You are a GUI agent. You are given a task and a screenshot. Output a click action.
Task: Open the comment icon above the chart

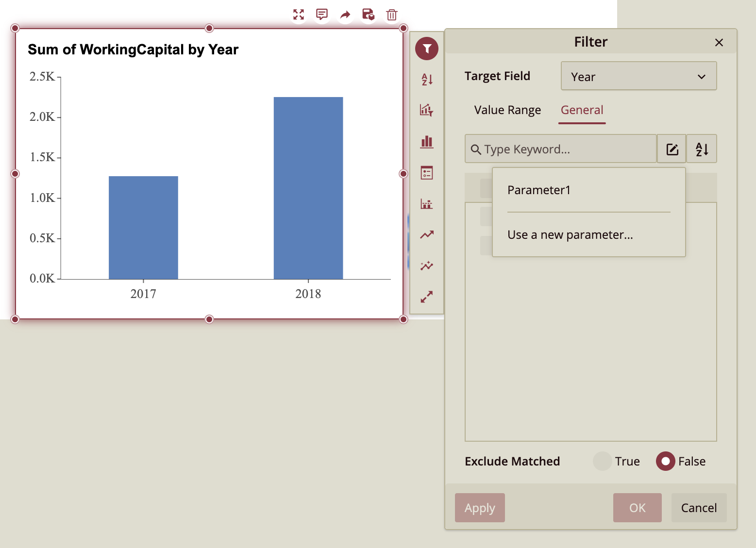click(322, 14)
